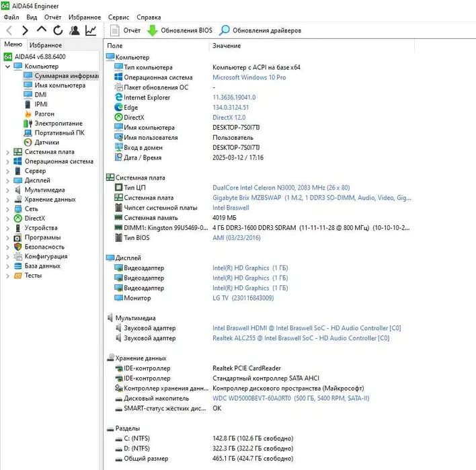Go up one level with Up arrow

42,30
